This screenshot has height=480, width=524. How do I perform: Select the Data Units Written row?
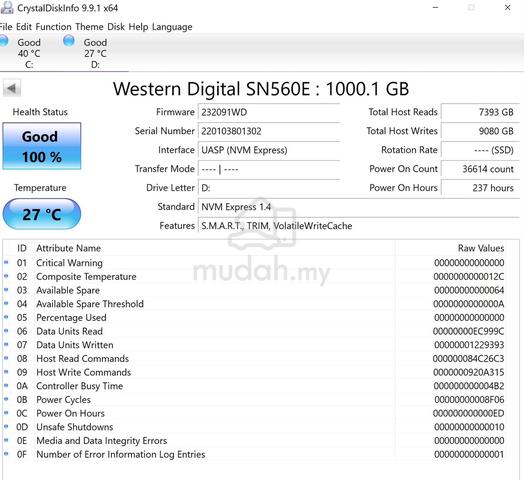(x=254, y=345)
